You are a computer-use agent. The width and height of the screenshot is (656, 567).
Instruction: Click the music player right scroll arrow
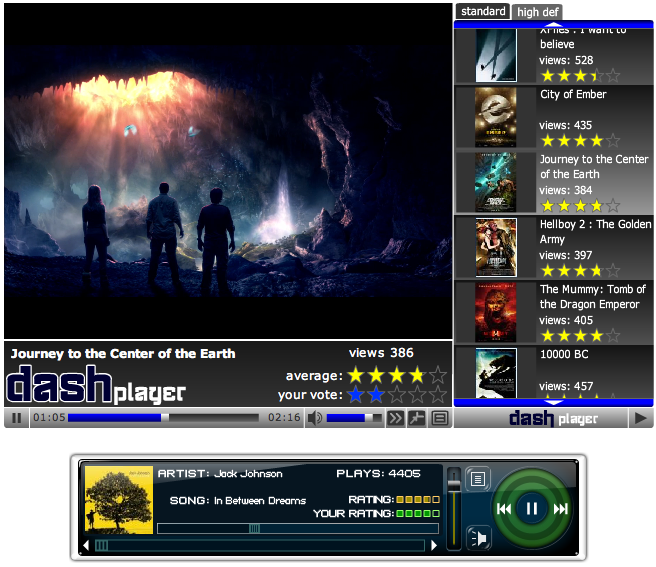point(434,545)
